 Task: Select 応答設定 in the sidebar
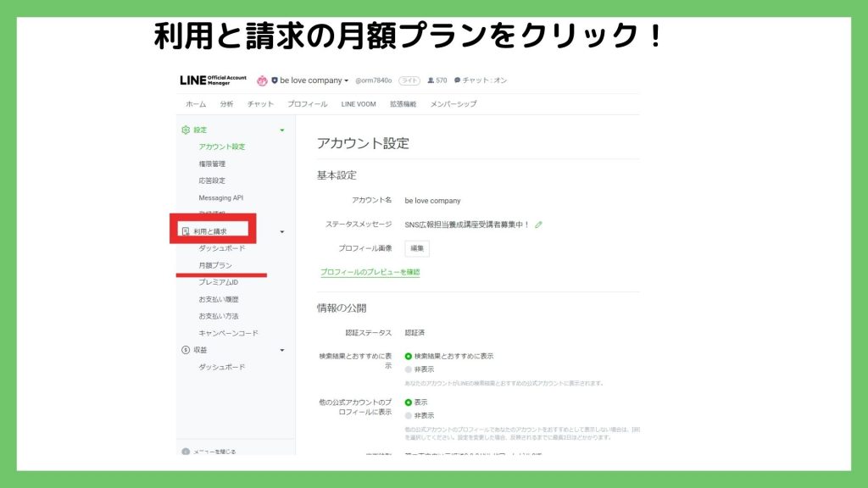[212, 181]
